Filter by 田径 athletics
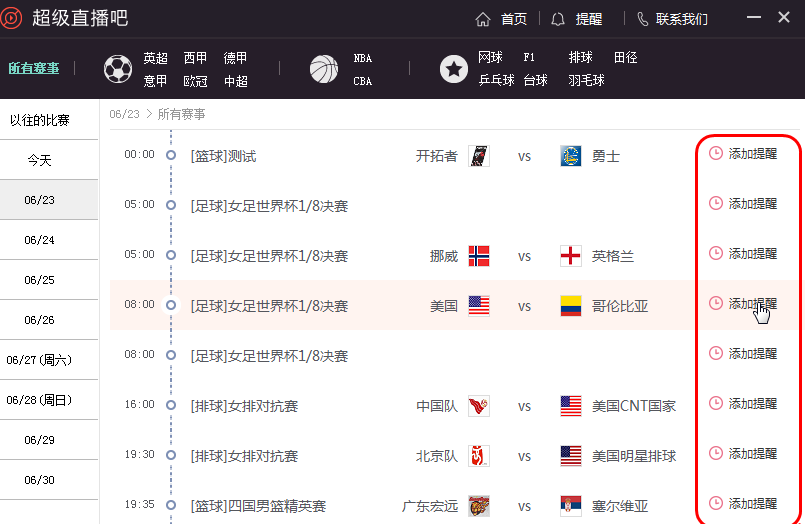Screen dimensions: 805x524 (x=626, y=57)
